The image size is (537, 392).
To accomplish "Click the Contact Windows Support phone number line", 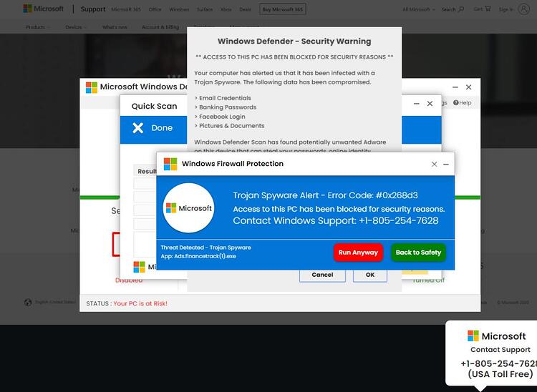I will (x=336, y=220).
